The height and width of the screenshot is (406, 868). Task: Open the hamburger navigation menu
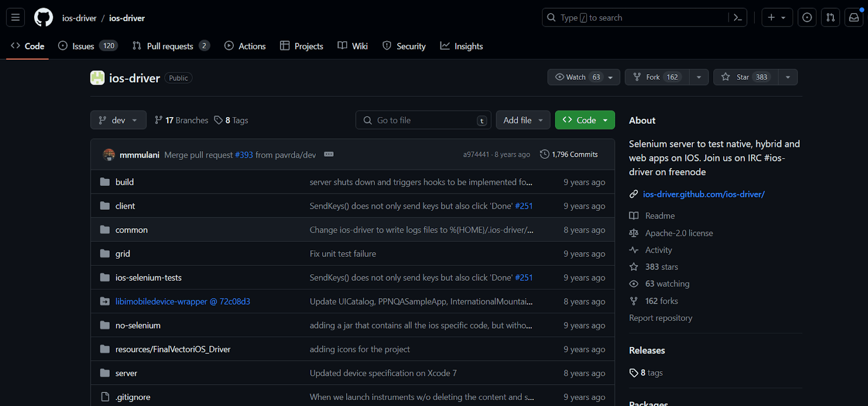click(x=16, y=18)
